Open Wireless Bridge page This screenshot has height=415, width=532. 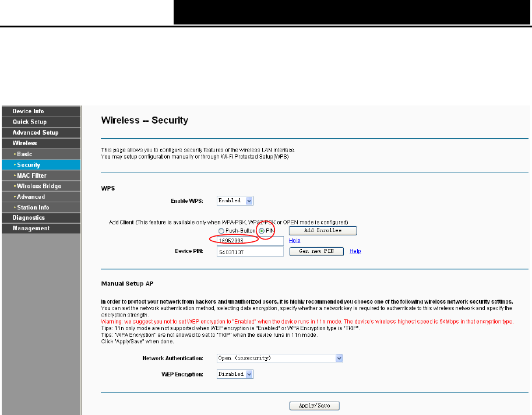pos(41,186)
